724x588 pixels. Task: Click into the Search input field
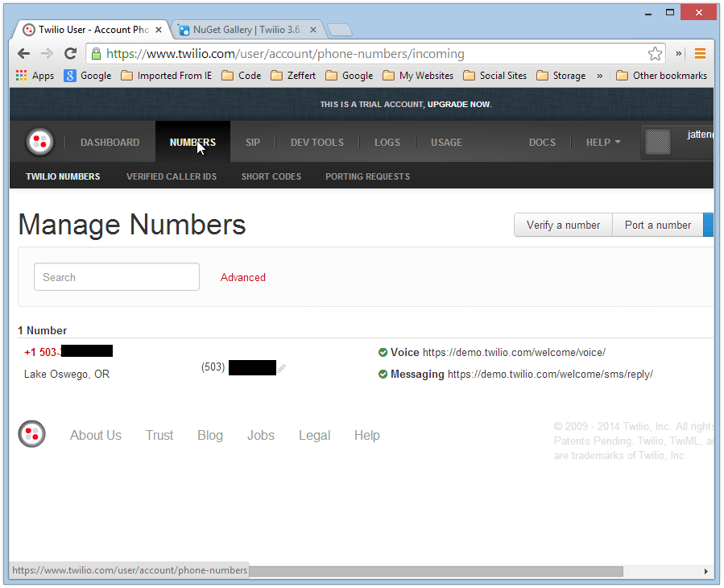(116, 276)
